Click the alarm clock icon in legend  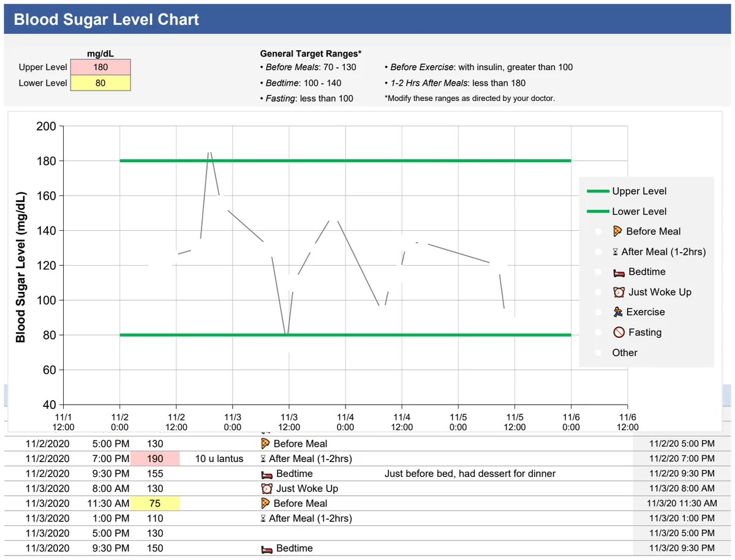click(618, 292)
